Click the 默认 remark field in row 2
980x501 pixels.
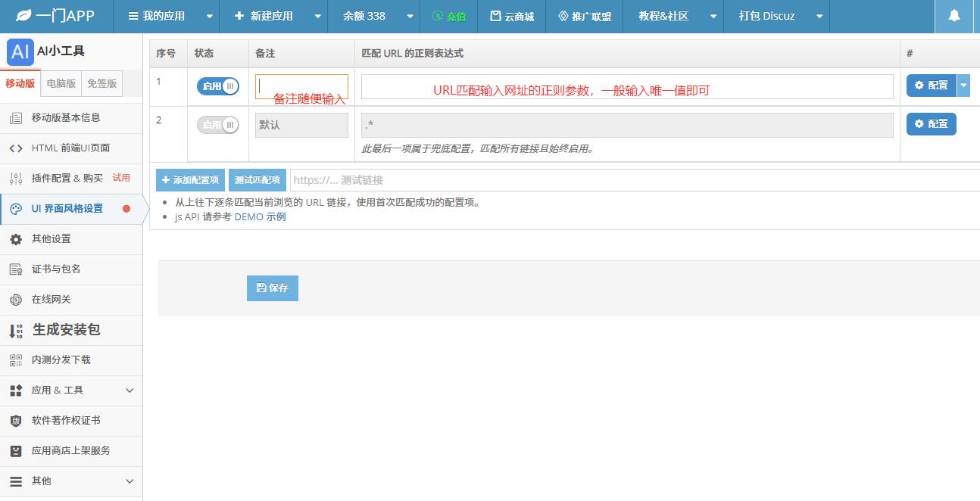301,125
